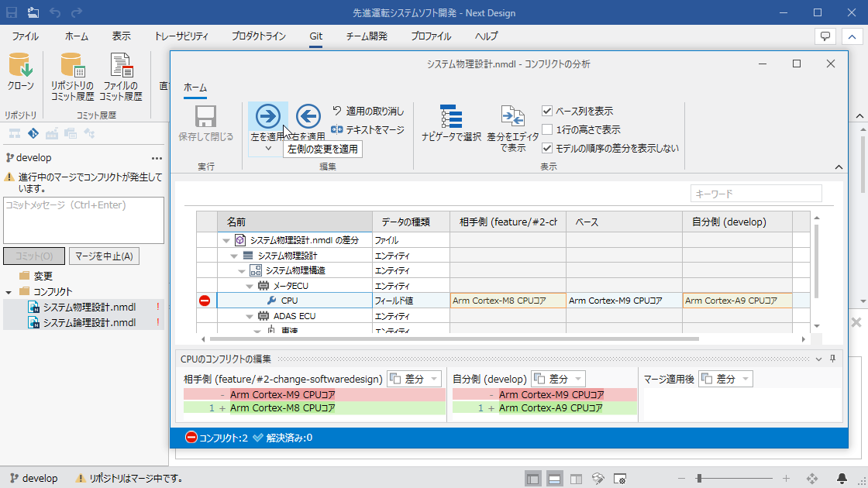
Task: Apply left side changes with arrow icon
Action: coord(268,116)
